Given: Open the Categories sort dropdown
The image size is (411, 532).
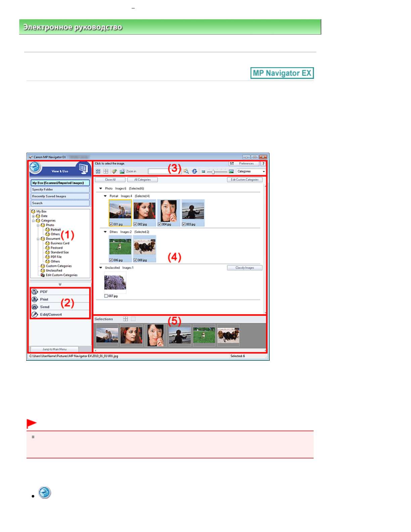Looking at the screenshot, I should (251, 171).
